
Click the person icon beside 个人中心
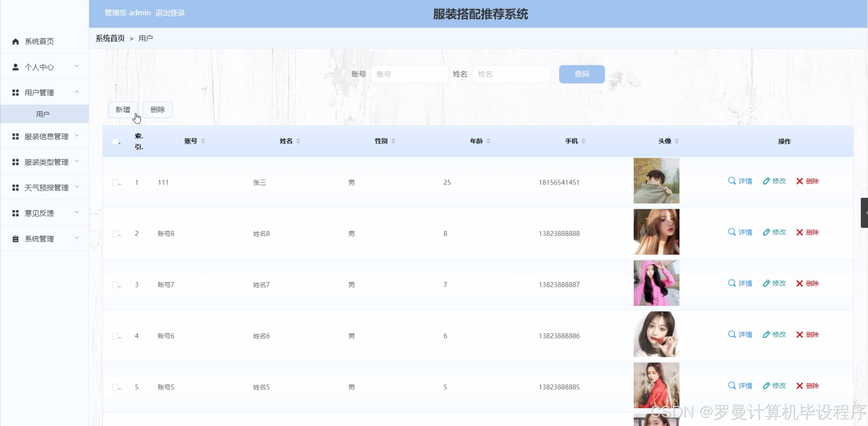[15, 67]
